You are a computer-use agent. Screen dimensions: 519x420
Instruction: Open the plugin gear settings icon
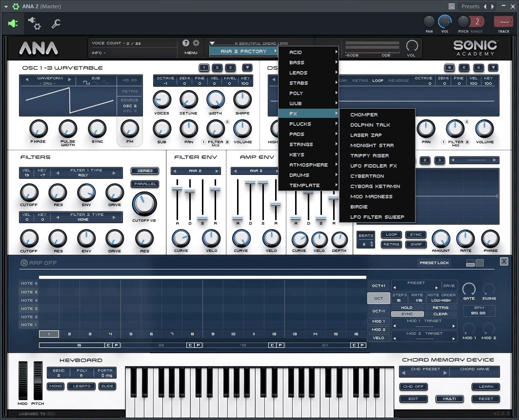pyautogui.click(x=35, y=23)
